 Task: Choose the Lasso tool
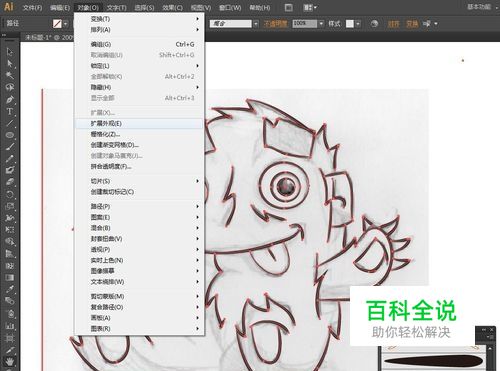(x=9, y=87)
